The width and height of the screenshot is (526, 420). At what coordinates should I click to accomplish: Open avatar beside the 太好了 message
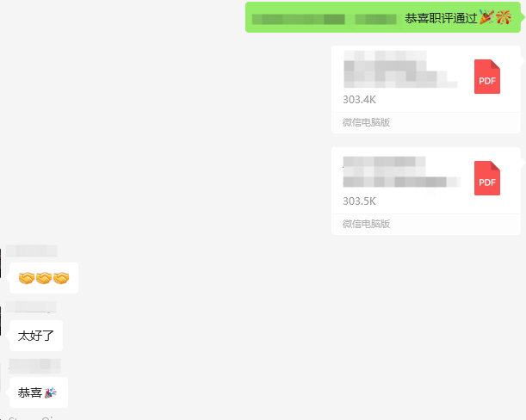[x=0, y=321]
